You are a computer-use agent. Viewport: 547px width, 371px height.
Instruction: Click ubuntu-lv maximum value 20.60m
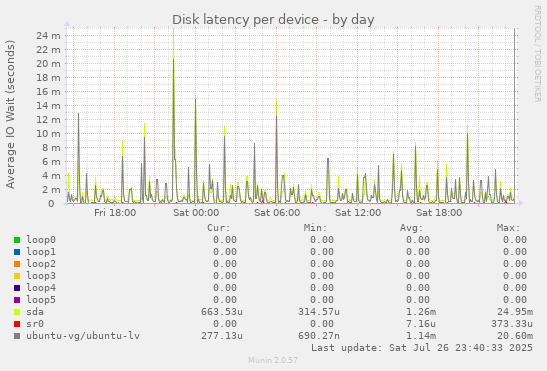(x=515, y=336)
